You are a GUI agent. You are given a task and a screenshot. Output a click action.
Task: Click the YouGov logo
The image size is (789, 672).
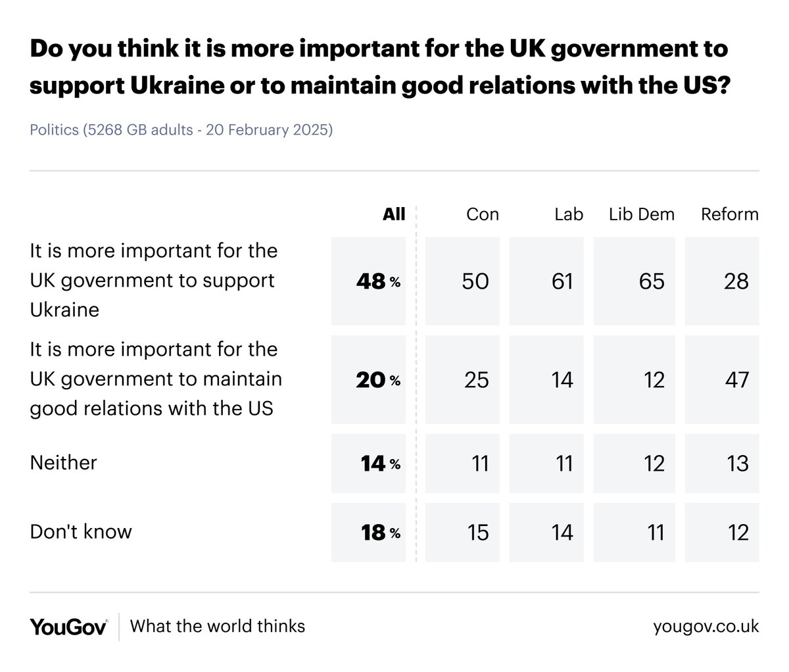click(68, 626)
